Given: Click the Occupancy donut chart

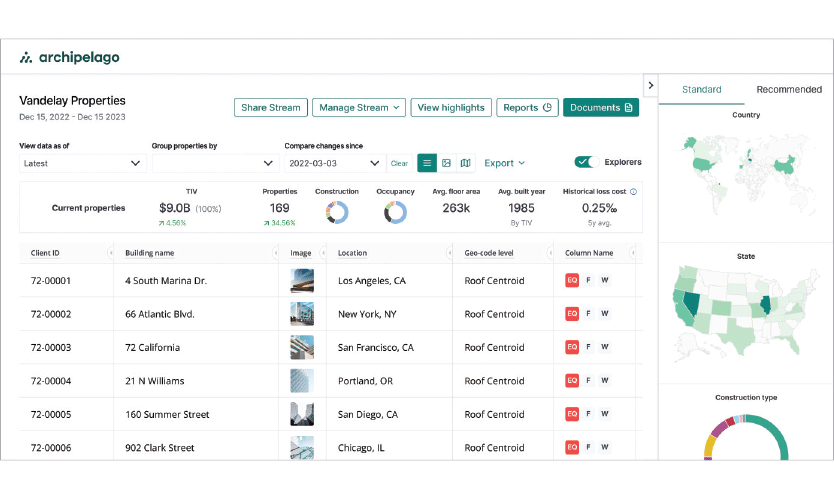Looking at the screenshot, I should pos(395,212).
